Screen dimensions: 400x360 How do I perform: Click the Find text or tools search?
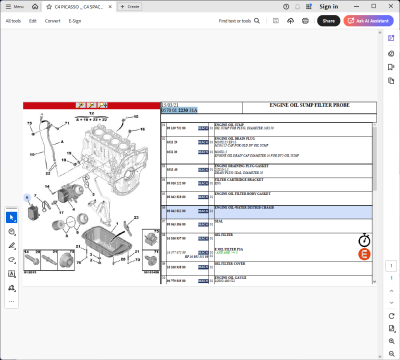(x=239, y=21)
